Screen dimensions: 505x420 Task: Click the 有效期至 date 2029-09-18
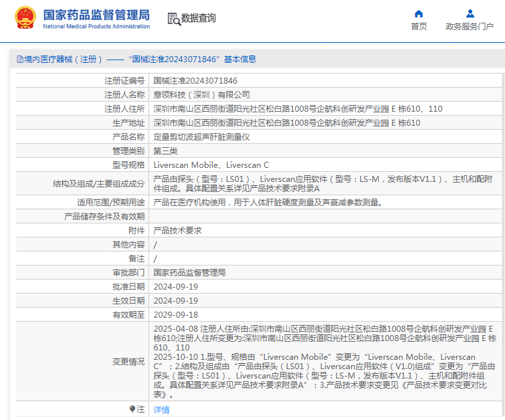coord(175,314)
